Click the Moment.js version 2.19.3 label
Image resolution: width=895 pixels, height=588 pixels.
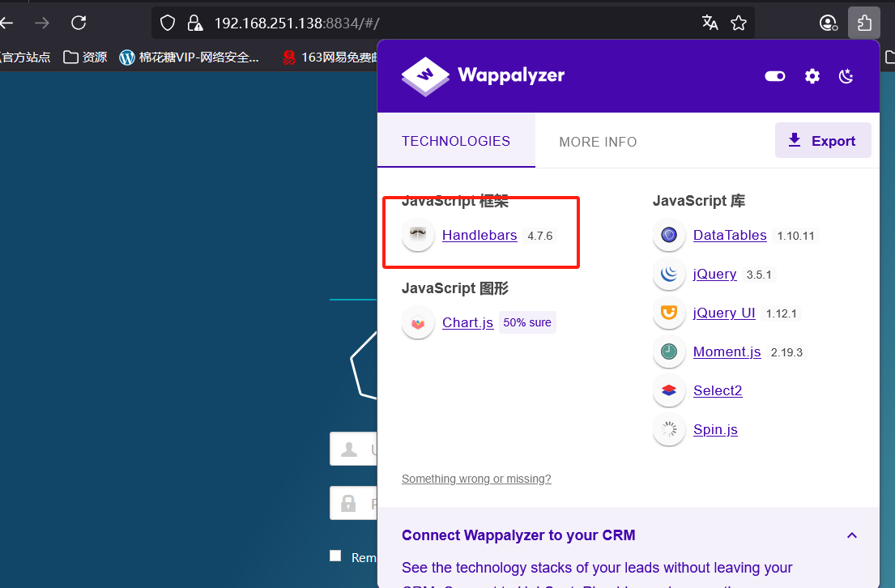click(x=786, y=352)
